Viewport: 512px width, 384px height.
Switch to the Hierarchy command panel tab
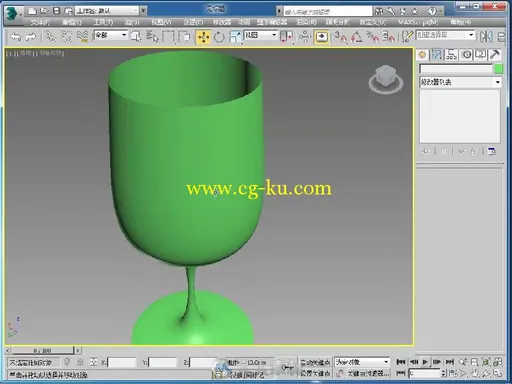[452, 55]
